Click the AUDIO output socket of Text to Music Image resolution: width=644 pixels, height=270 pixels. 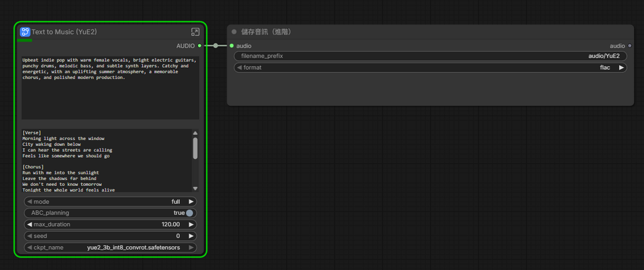pyautogui.click(x=199, y=46)
